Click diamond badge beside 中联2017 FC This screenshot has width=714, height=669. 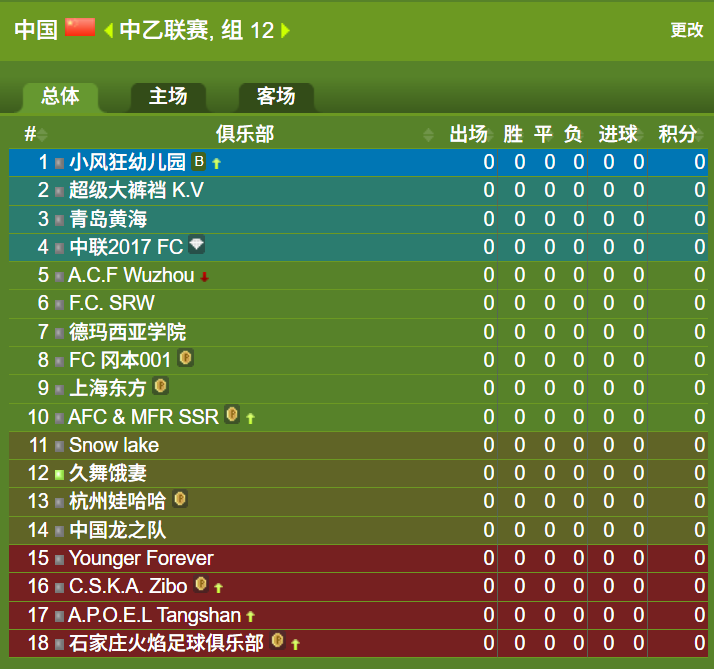click(x=196, y=245)
